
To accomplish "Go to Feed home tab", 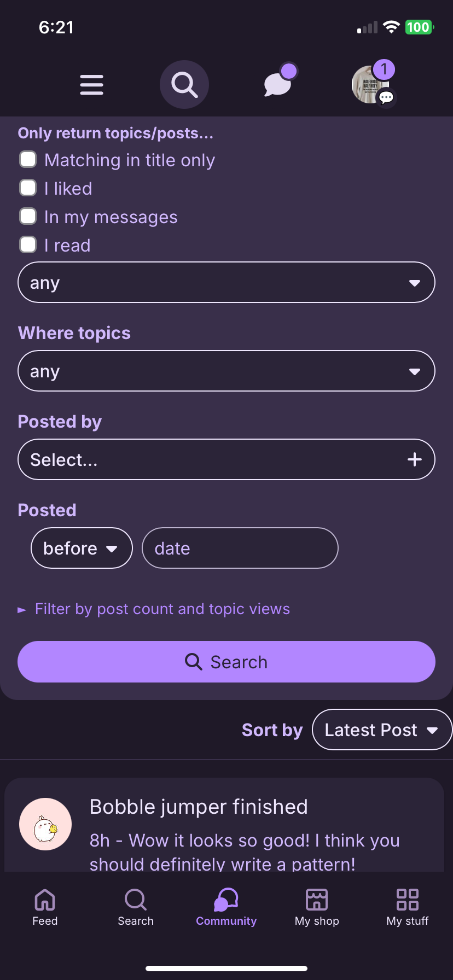I will [x=45, y=907].
